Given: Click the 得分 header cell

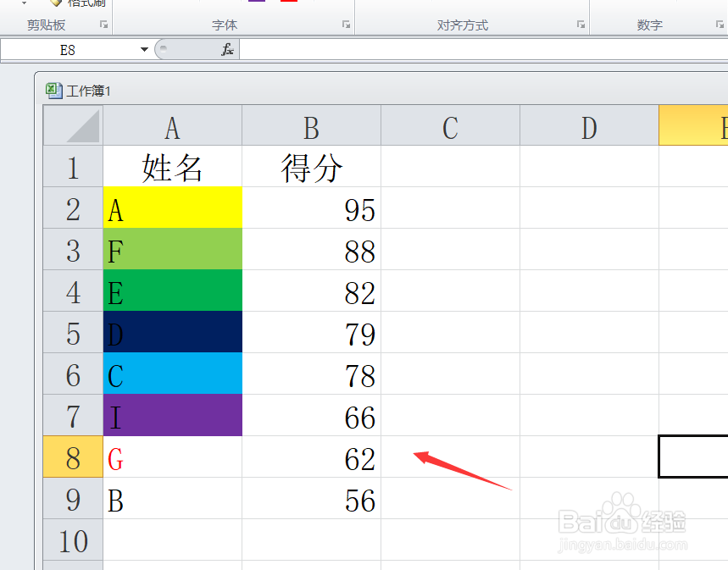Looking at the screenshot, I should coord(311,166).
